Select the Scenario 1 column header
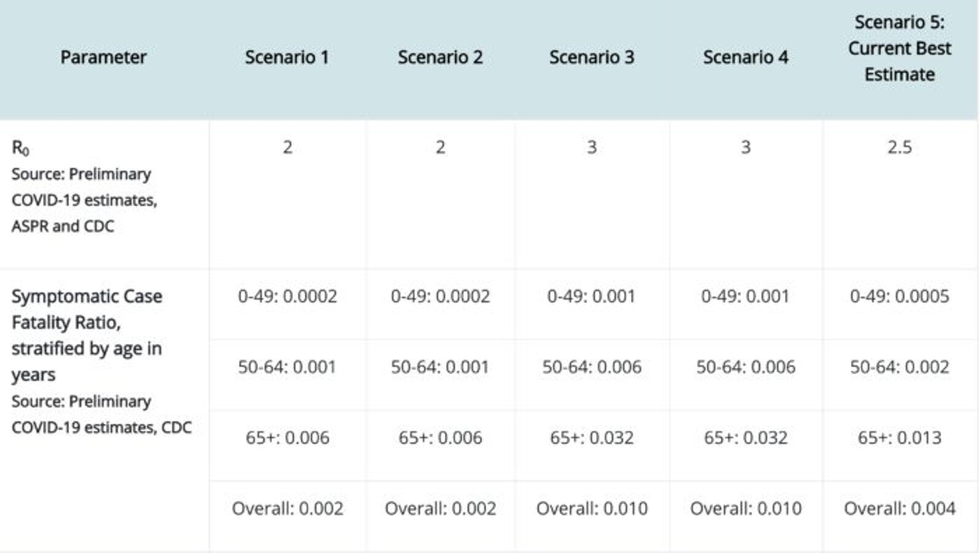Viewport: 980px width, 553px height. (287, 57)
